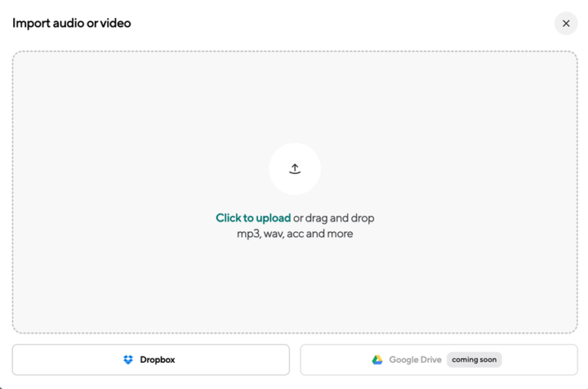Click the Google Drive logo icon
The image size is (588, 389).
pos(377,360)
